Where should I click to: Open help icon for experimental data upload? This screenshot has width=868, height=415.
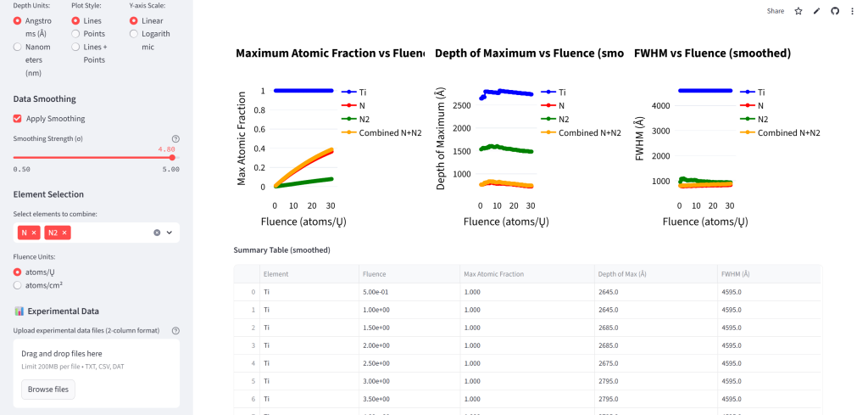(175, 331)
